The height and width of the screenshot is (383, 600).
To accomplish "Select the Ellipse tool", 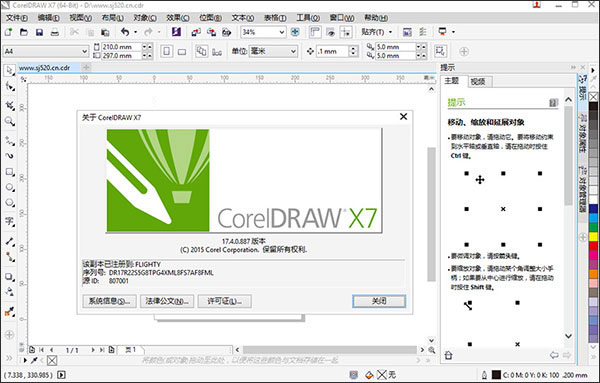I will 10,187.
